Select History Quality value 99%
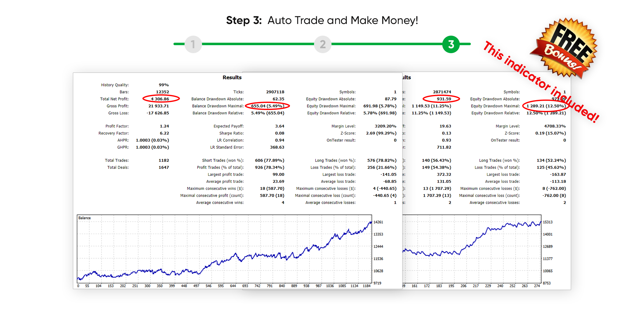 click(164, 85)
